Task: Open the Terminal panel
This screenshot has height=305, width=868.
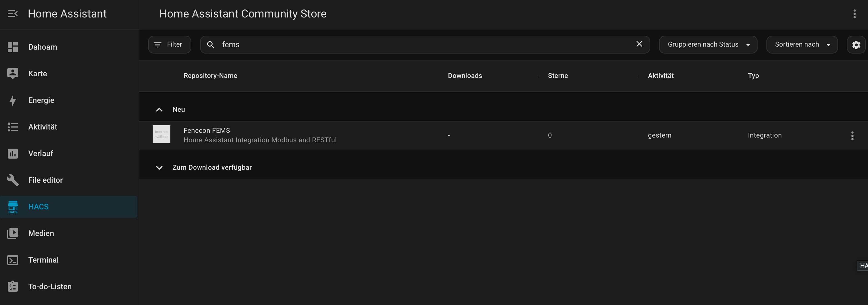Action: [43, 260]
